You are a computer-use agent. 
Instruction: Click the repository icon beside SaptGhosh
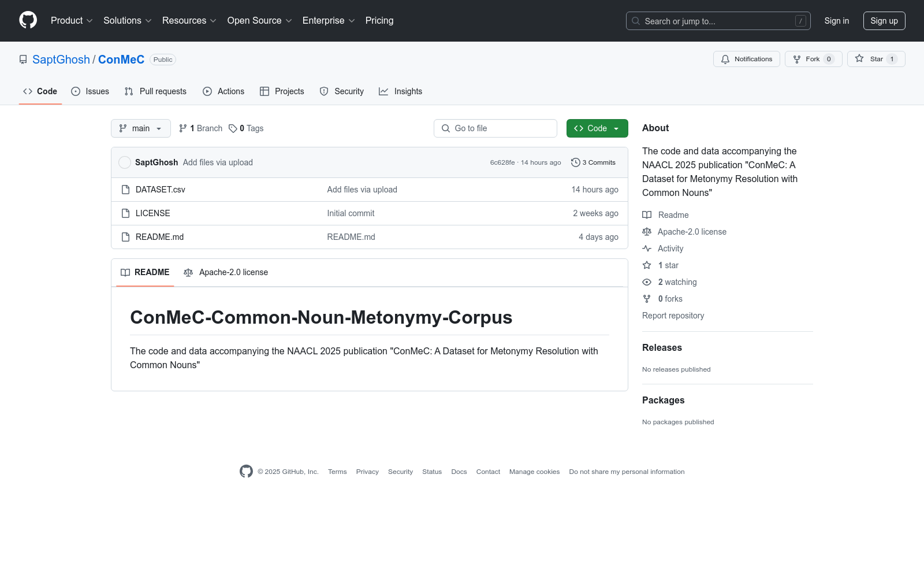click(23, 60)
